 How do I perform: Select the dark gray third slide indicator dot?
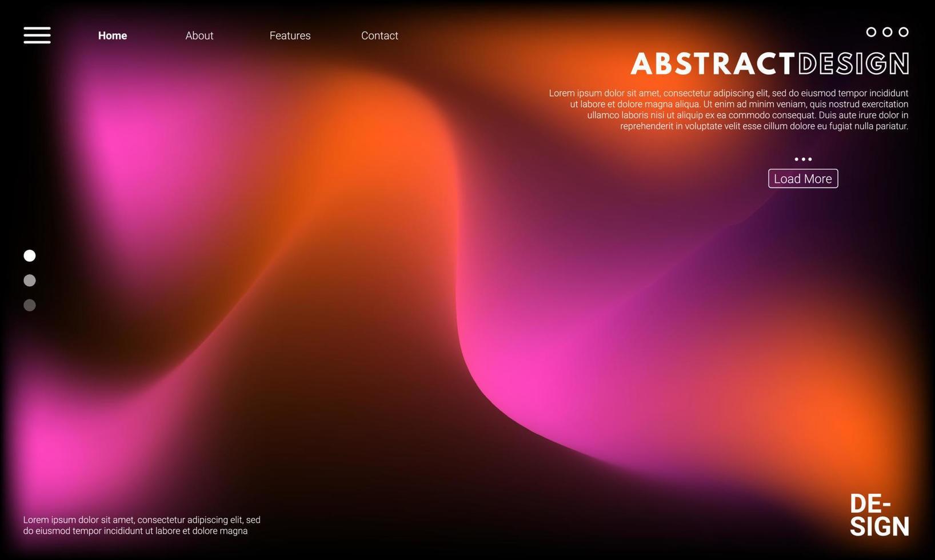(30, 305)
